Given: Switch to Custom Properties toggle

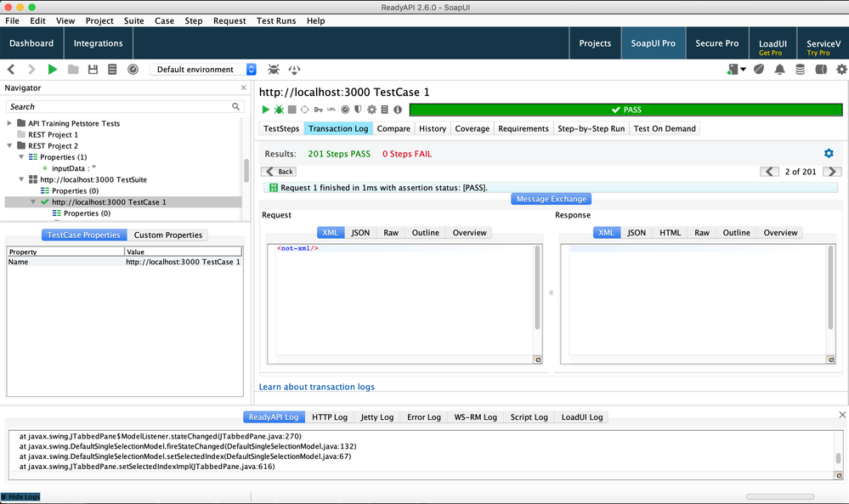Looking at the screenshot, I should click(168, 235).
